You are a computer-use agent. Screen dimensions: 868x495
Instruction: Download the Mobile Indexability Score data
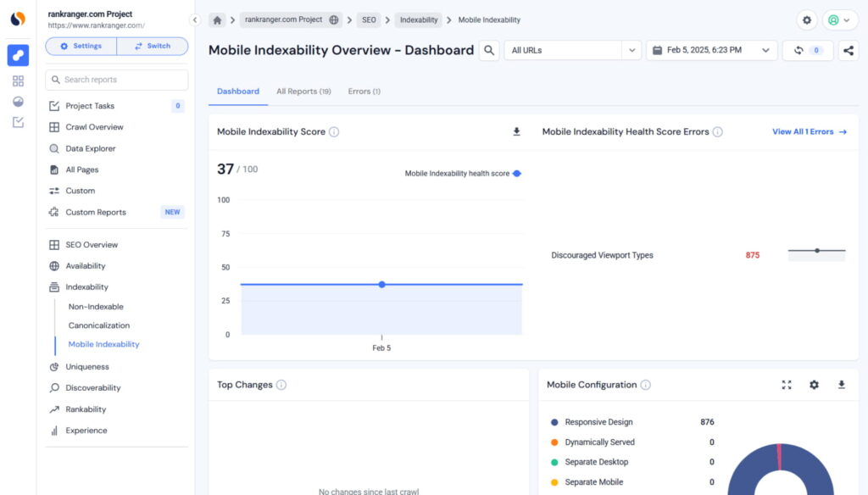[x=516, y=132]
